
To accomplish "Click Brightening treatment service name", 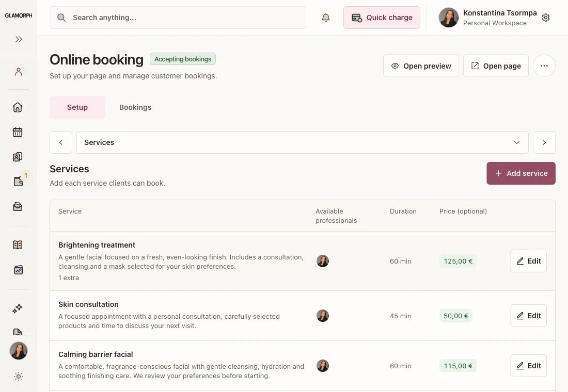I will (97, 245).
